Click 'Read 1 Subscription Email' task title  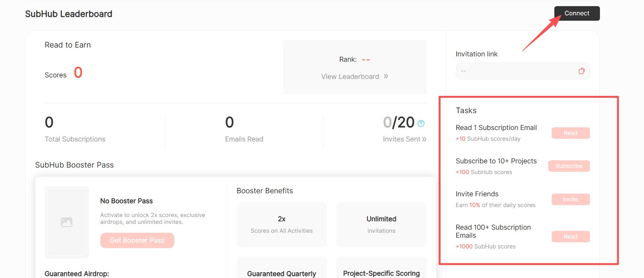click(x=496, y=128)
